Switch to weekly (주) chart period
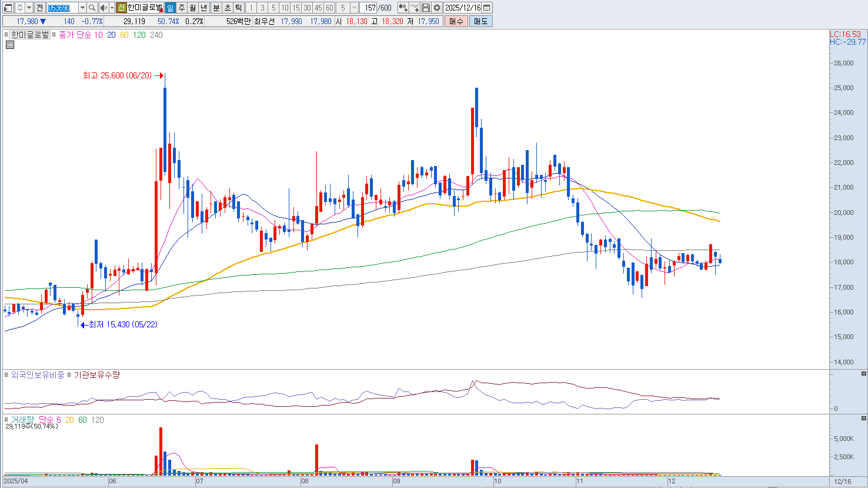The height and width of the screenshot is (488, 868). click(x=182, y=8)
